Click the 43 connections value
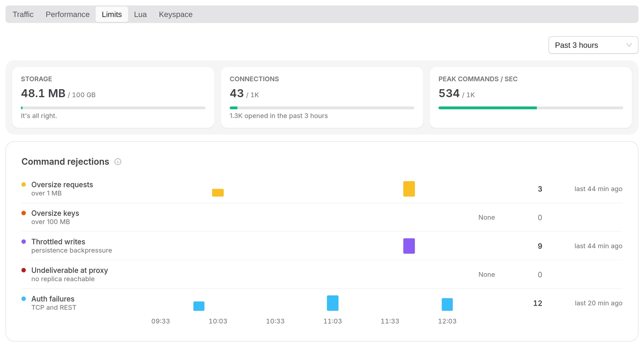 click(236, 93)
